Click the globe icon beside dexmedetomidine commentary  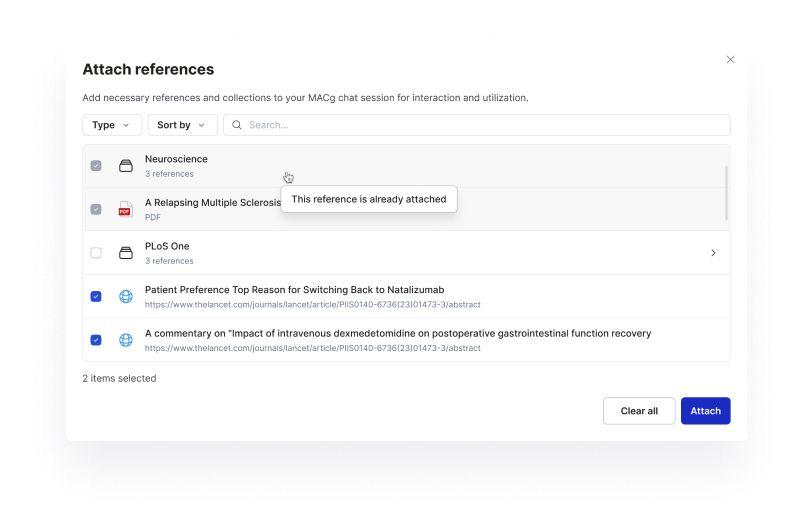coord(126,340)
